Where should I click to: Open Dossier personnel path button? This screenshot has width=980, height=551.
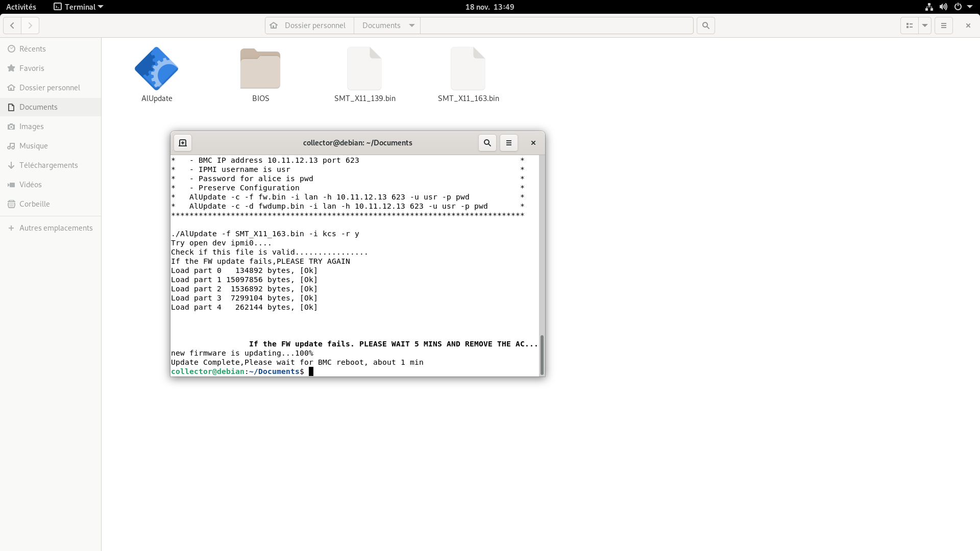tap(309, 26)
